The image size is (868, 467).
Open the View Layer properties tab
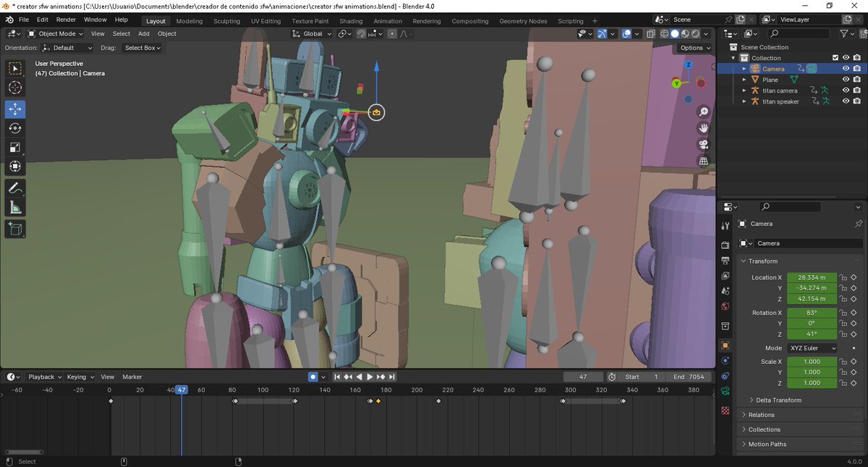click(x=726, y=275)
